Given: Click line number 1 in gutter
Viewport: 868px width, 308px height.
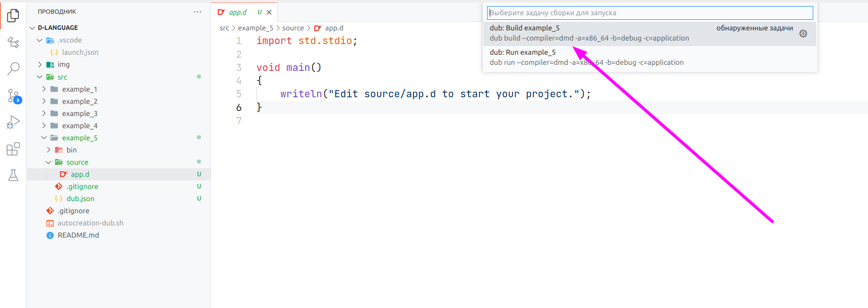Looking at the screenshot, I should click(x=239, y=41).
